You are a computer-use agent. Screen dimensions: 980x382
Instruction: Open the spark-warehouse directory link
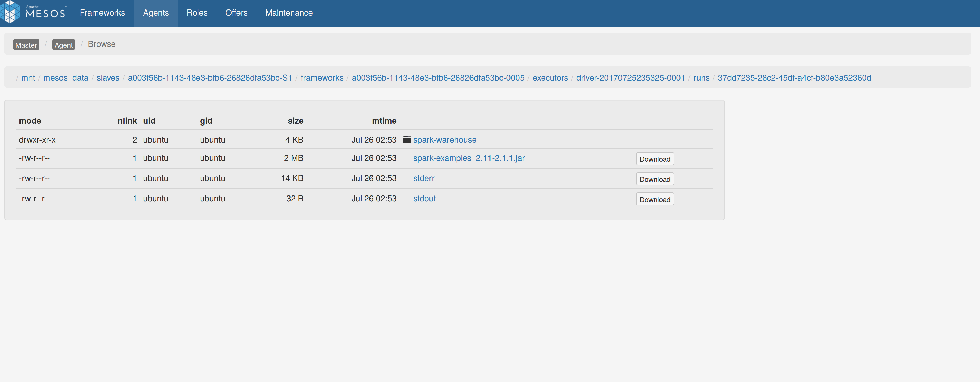tap(445, 140)
